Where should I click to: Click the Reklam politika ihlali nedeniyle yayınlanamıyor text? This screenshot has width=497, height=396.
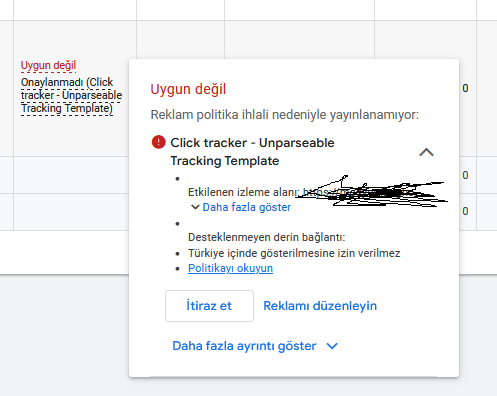[x=285, y=115]
